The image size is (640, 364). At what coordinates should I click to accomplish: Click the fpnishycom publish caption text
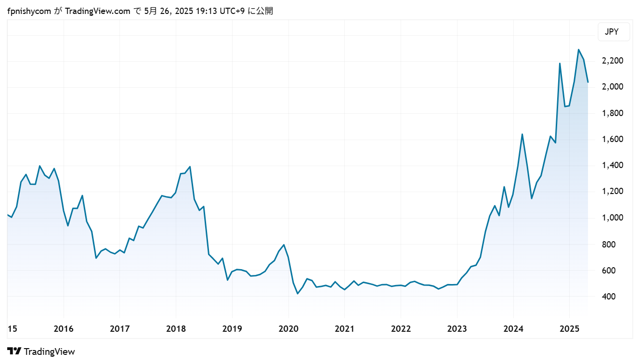(140, 11)
